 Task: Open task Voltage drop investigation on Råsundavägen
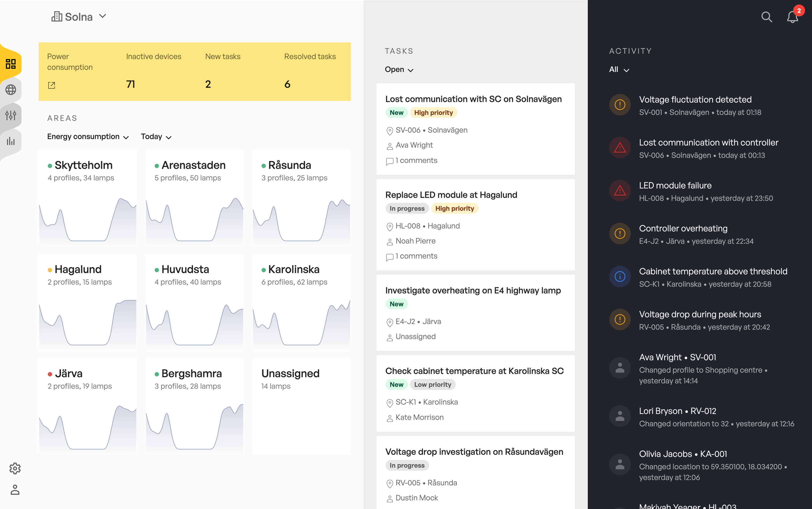tap(475, 473)
